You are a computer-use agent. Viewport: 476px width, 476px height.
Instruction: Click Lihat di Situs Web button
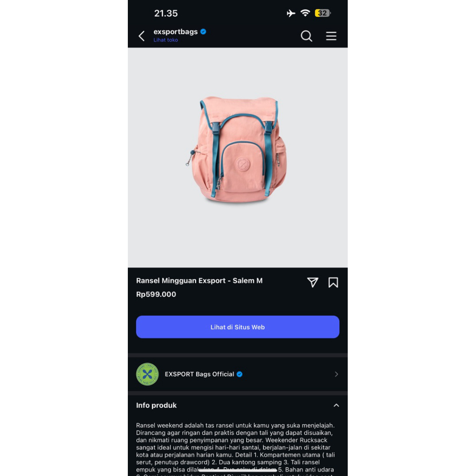click(x=238, y=327)
